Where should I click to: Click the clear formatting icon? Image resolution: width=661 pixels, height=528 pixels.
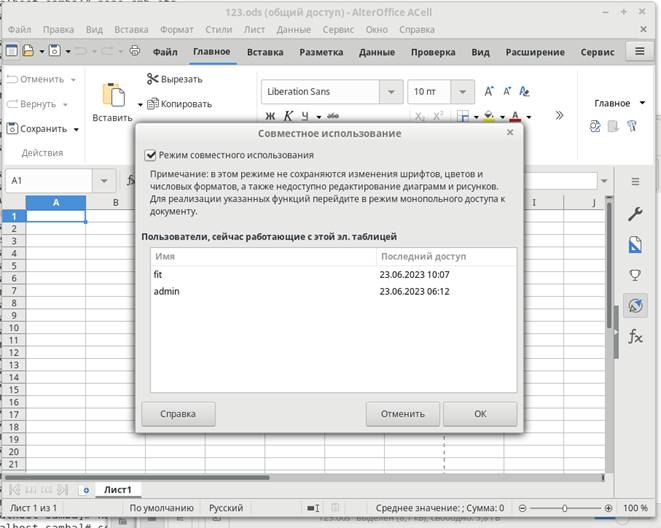tap(524, 91)
